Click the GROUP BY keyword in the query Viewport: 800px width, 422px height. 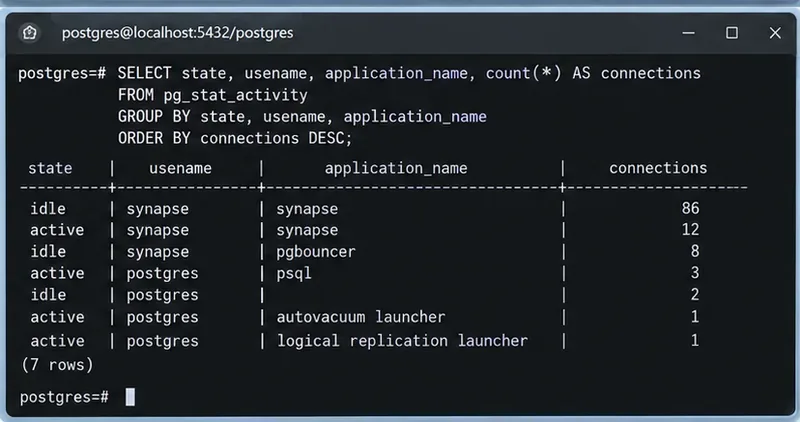click(154, 117)
